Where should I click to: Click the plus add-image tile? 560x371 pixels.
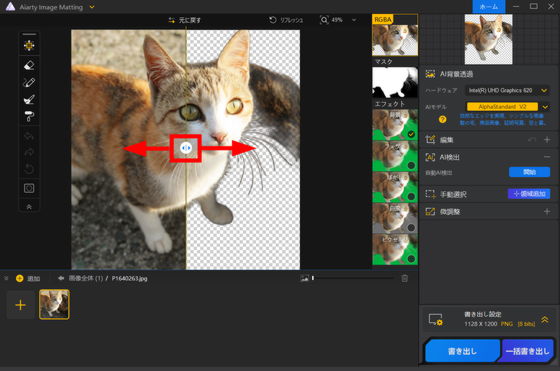click(x=21, y=305)
